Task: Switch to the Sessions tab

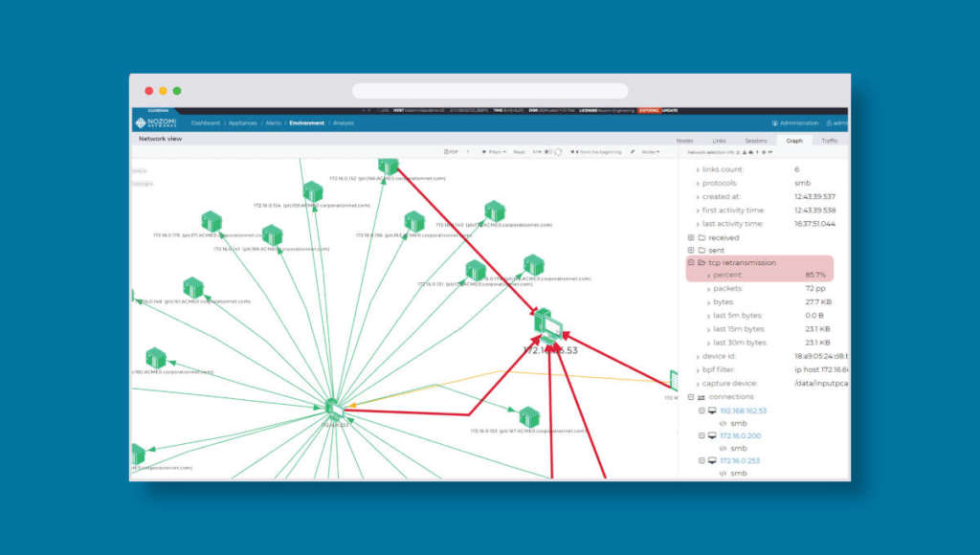Action: click(x=756, y=141)
